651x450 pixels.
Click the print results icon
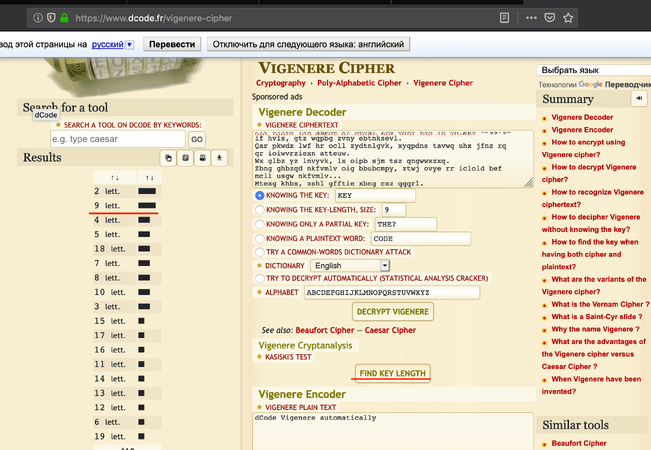click(x=202, y=158)
